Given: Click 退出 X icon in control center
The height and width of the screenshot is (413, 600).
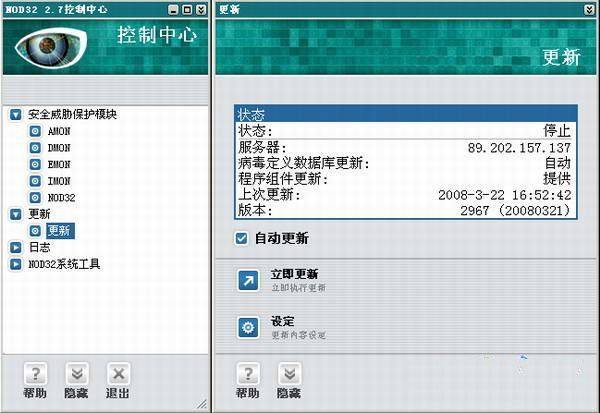Looking at the screenshot, I should pyautogui.click(x=118, y=373).
